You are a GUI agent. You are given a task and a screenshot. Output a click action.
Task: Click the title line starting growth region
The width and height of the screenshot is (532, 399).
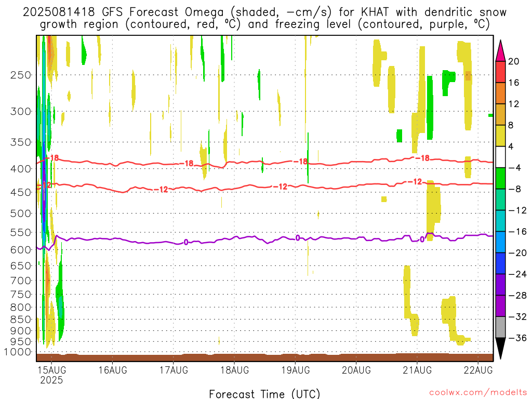click(x=265, y=24)
